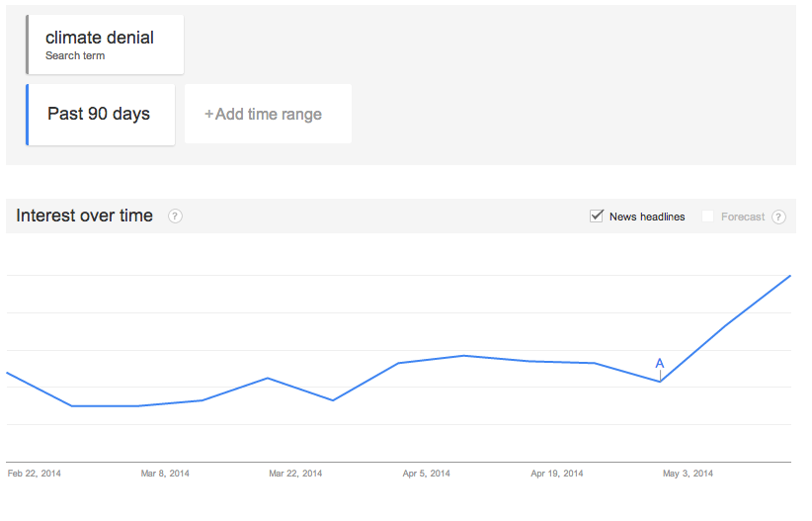
Task: Select the Apr 5, 2014 axis label
Action: 426,474
